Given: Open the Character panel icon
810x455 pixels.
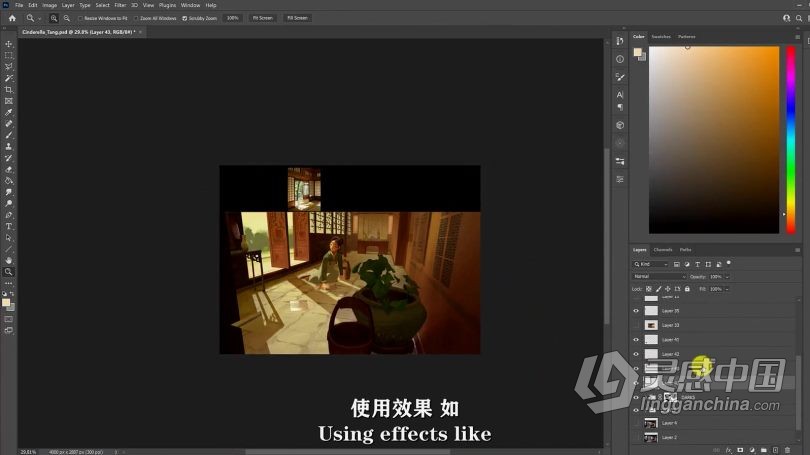Looking at the screenshot, I should pos(620,95).
